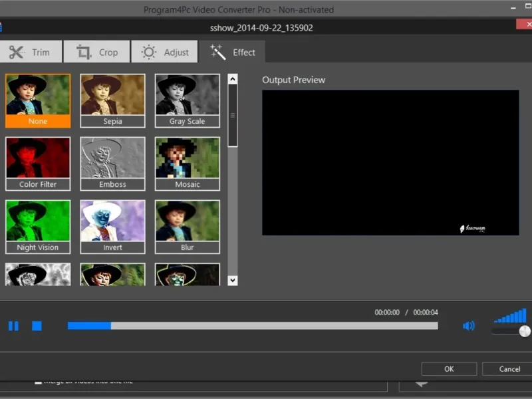Viewport: 532px width, 399px height.
Task: Apply the Invert effect
Action: [112, 226]
